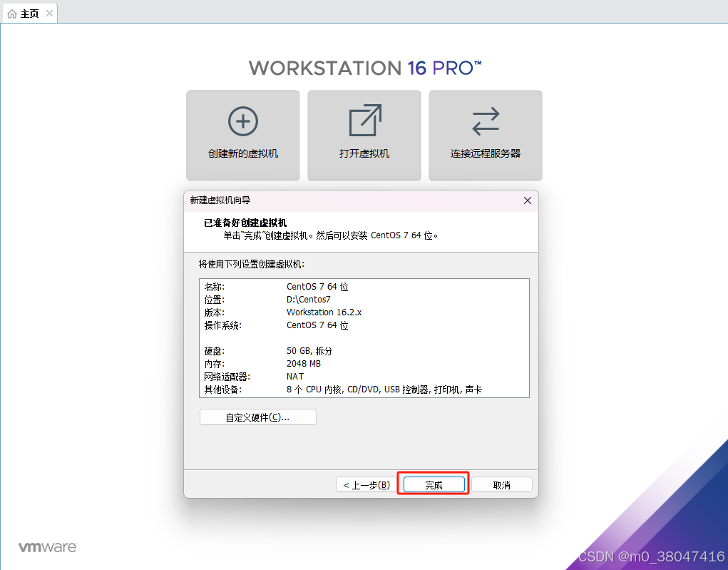Click the 网络适配器: label
Image resolution: width=728 pixels, height=570 pixels.
pos(227,376)
